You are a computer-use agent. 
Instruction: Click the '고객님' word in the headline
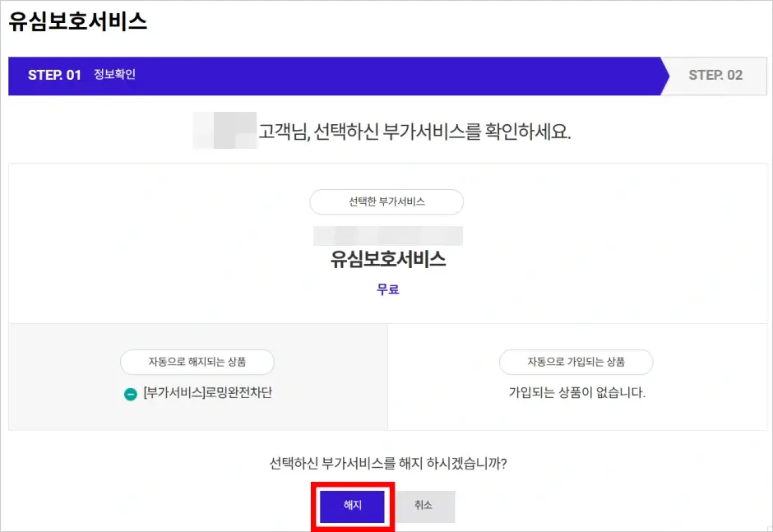coord(284,132)
